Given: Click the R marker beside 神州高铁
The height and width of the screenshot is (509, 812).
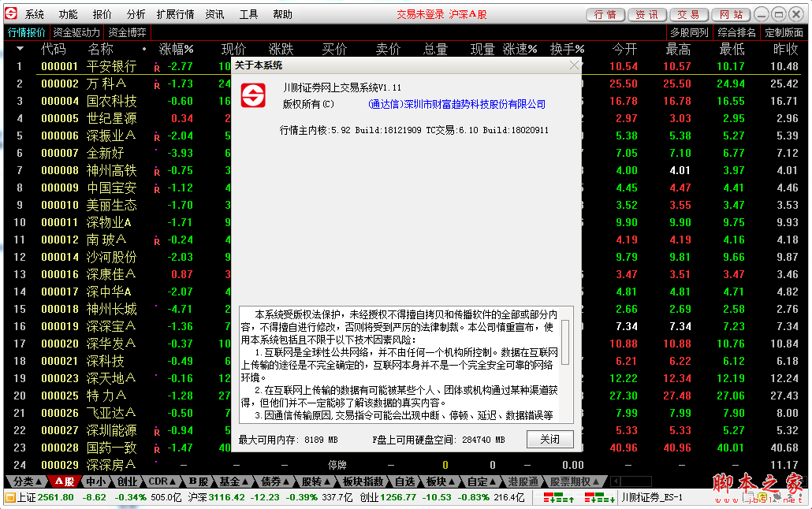Looking at the screenshot, I should tap(157, 172).
